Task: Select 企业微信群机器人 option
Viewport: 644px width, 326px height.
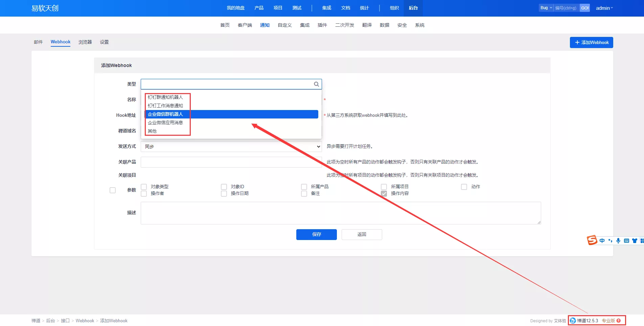Action: pos(232,114)
